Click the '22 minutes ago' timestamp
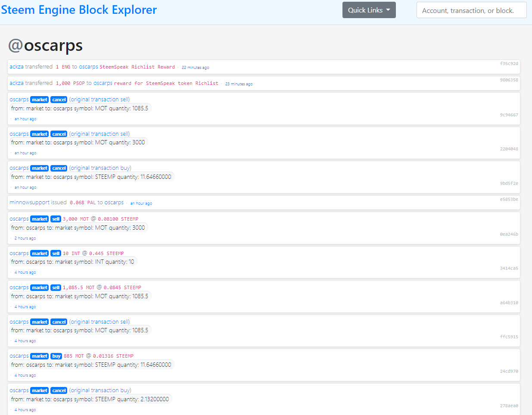532x415 pixels. point(195,68)
